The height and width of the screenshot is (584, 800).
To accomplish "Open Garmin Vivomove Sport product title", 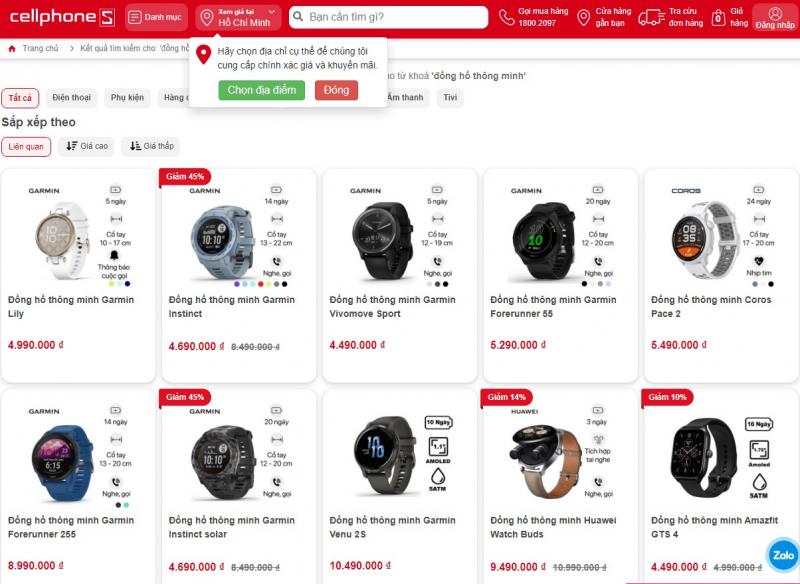I will click(x=392, y=307).
